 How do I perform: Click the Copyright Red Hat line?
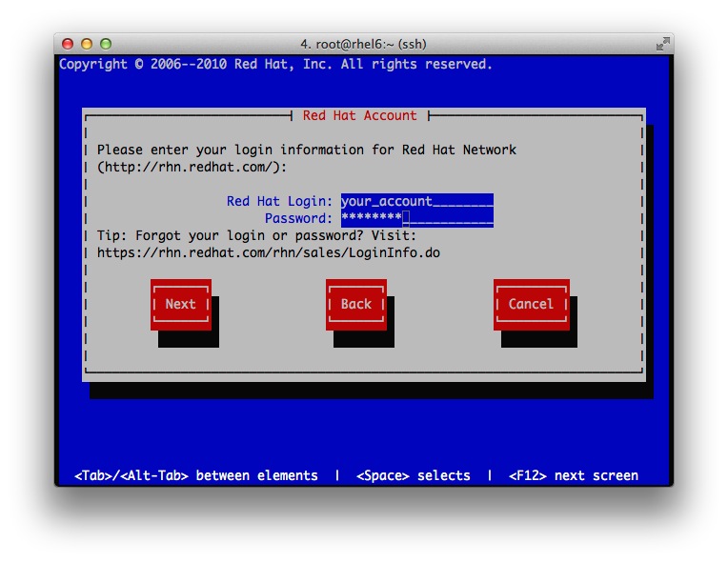click(275, 64)
